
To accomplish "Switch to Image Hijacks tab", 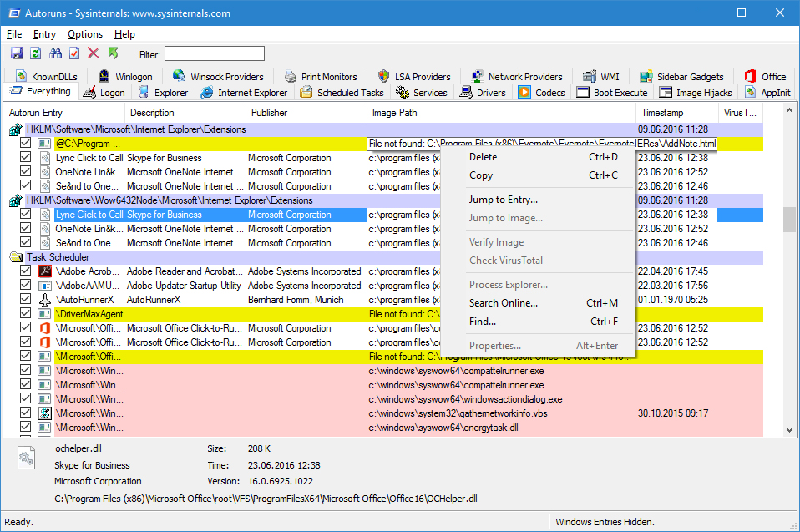I will [x=695, y=93].
